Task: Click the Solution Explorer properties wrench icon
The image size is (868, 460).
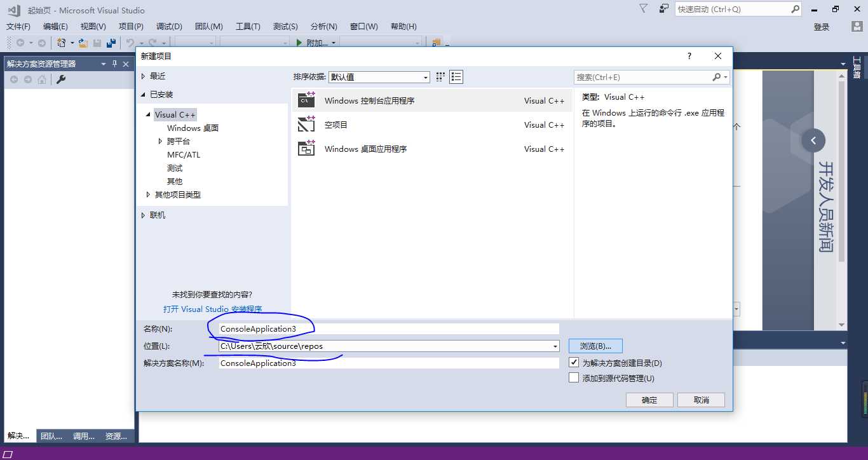Action: pos(61,79)
